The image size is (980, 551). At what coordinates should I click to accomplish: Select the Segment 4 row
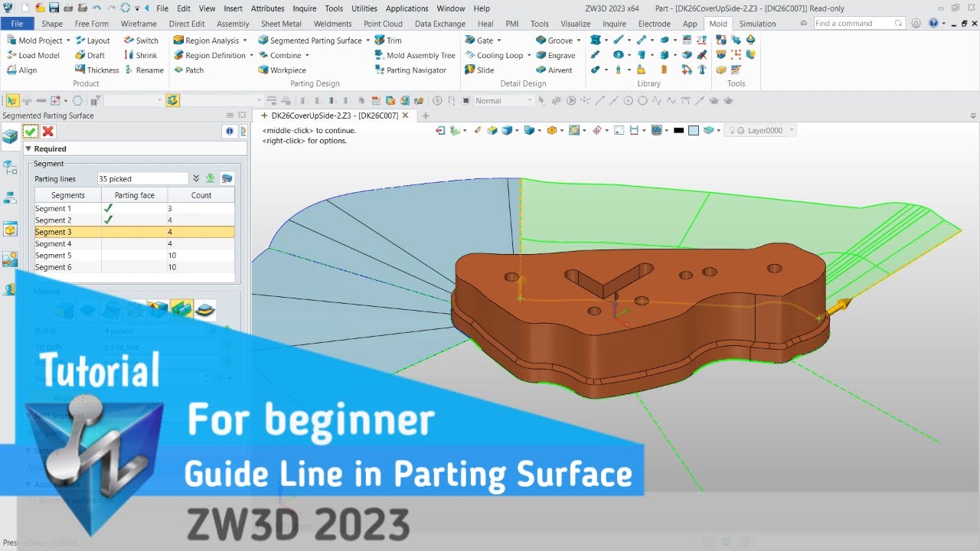click(x=134, y=243)
